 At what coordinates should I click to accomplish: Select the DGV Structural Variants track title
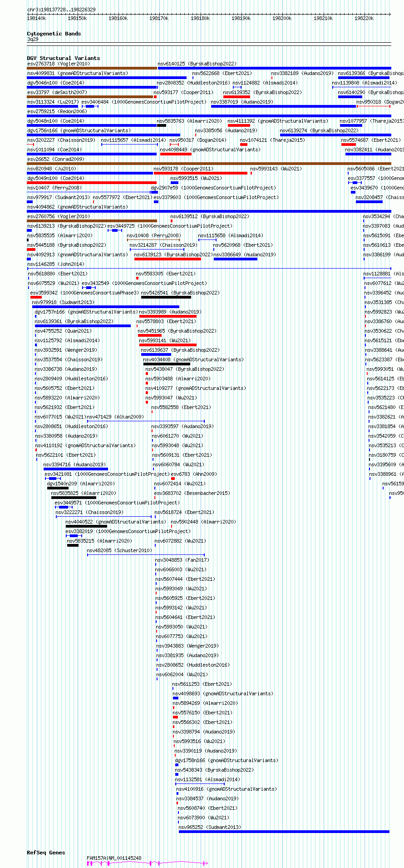point(64,58)
